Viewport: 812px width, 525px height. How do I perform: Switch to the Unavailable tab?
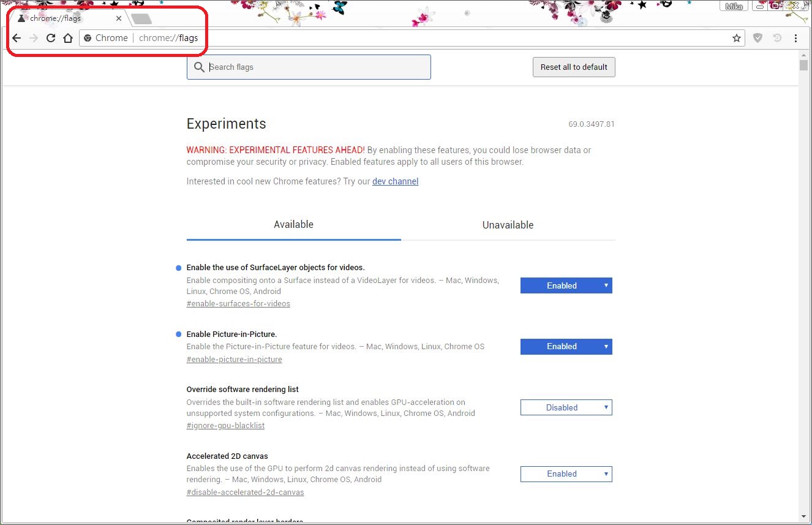coord(508,225)
